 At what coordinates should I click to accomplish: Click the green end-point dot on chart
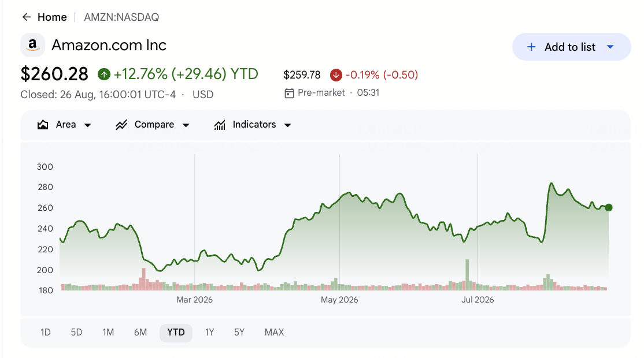(609, 207)
